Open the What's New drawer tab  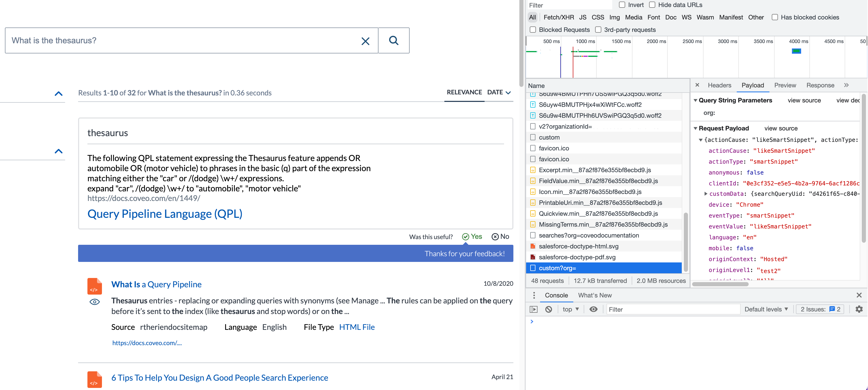pyautogui.click(x=595, y=295)
